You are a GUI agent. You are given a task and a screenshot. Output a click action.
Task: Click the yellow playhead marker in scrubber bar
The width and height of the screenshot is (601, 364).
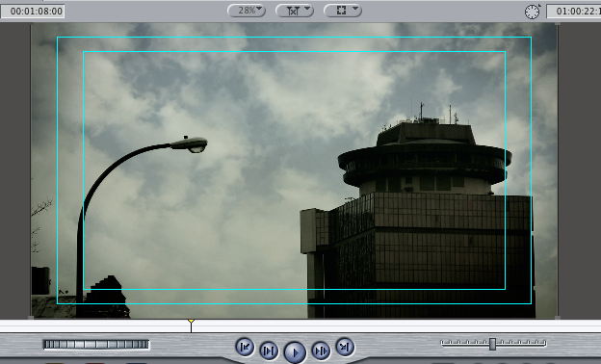tap(191, 322)
